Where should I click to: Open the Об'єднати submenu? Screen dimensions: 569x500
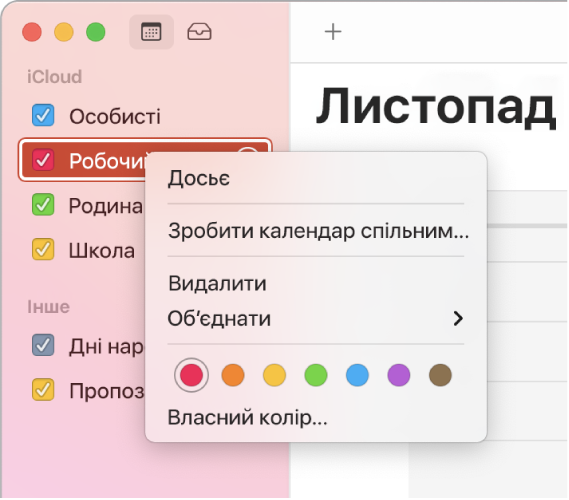pyautogui.click(x=316, y=319)
